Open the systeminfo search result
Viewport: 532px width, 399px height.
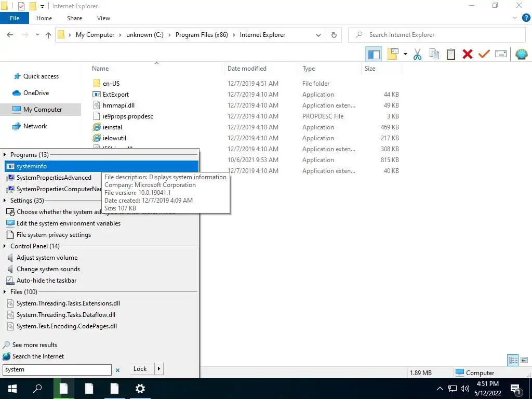101,166
